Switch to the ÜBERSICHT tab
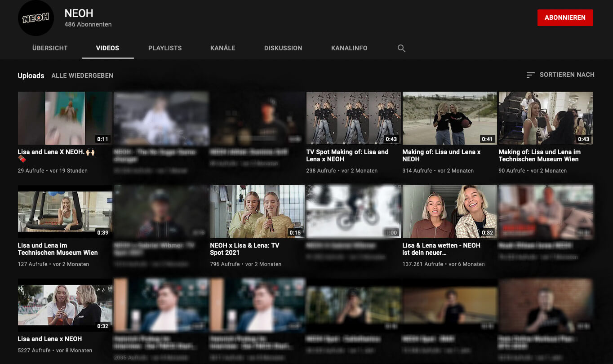 coord(50,48)
